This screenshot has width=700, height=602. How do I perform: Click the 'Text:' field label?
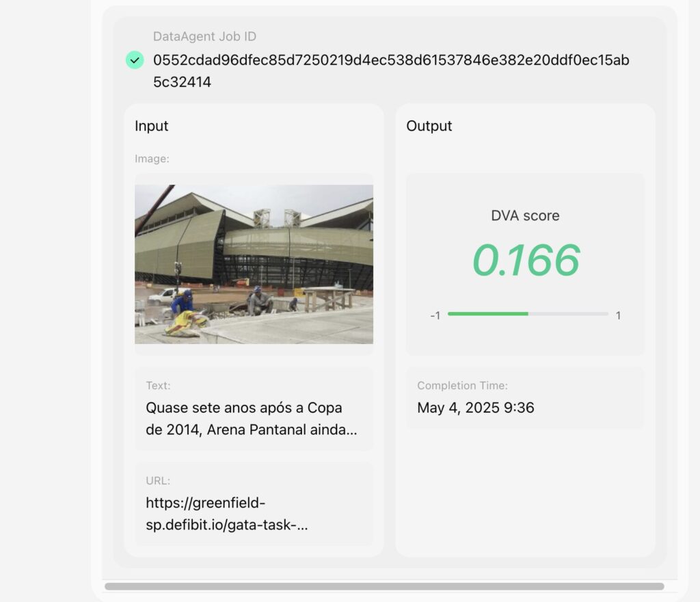[x=158, y=386]
